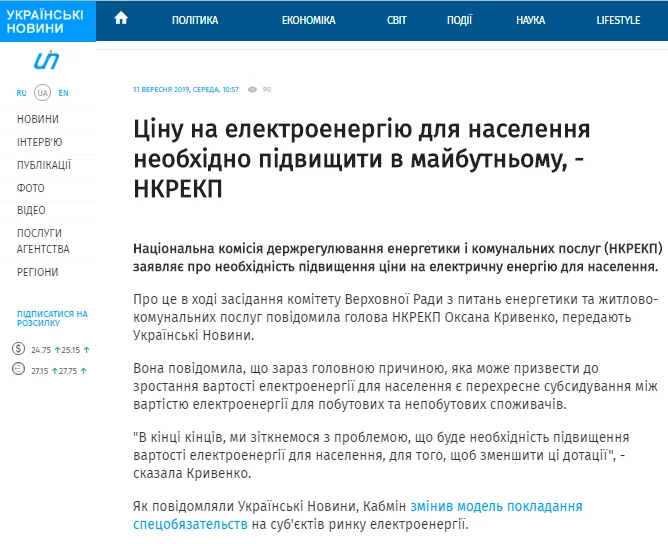
Task: Click the bold lead paragraph about НКРЕКП
Action: 398,257
